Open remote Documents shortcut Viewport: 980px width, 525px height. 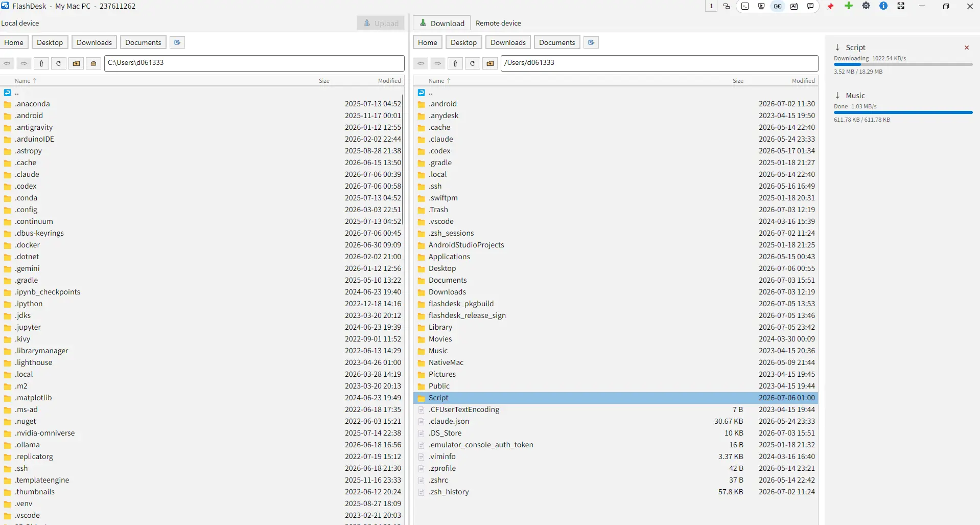click(x=557, y=42)
